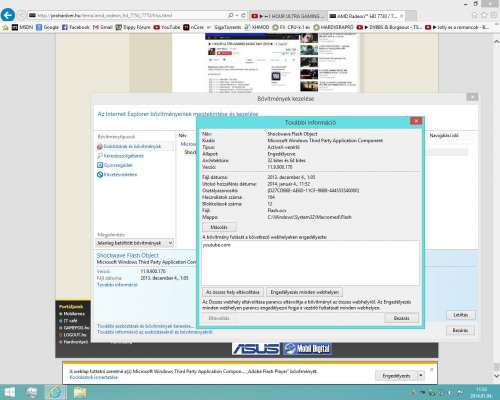Viewport: 500px width, 400px height.
Task: Open the IE Tools gear icon
Action: (x=493, y=15)
